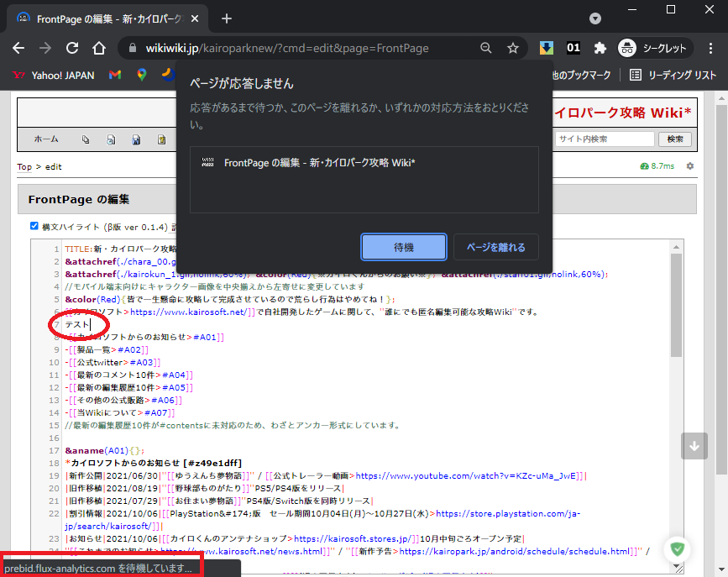Click the カイロソフトからのお知らせ [#z49e1dff] heading line
Image resolution: width=728 pixels, height=577 pixels.
pyautogui.click(x=154, y=463)
